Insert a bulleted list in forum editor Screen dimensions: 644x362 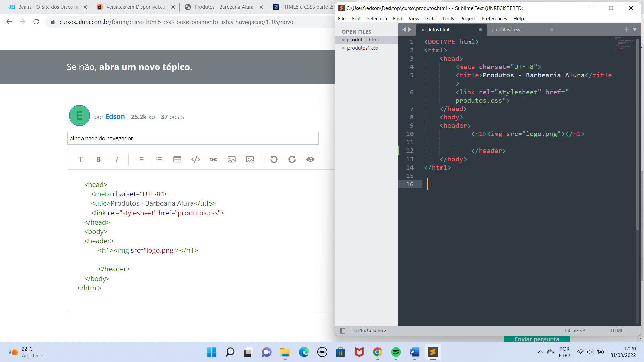click(159, 159)
